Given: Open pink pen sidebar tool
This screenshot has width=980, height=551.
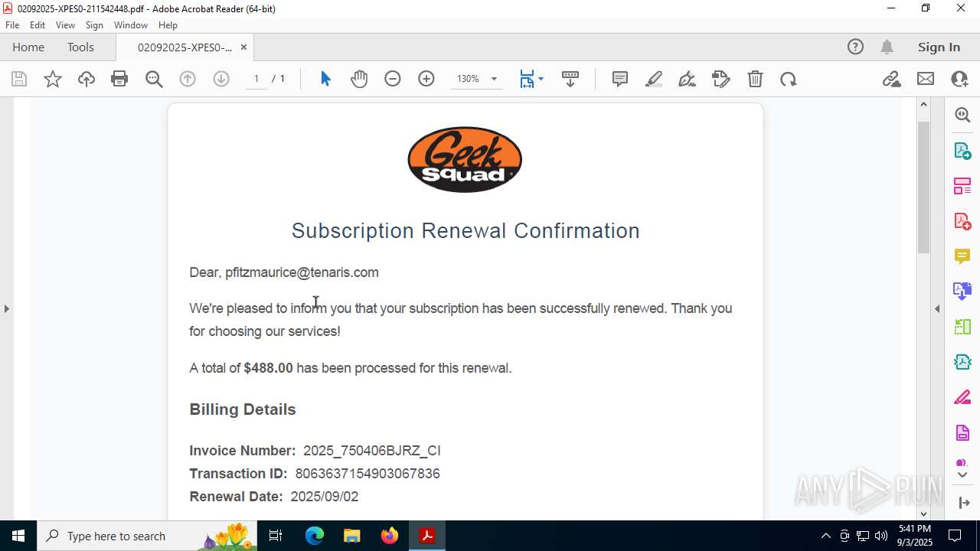Looking at the screenshot, I should (962, 397).
